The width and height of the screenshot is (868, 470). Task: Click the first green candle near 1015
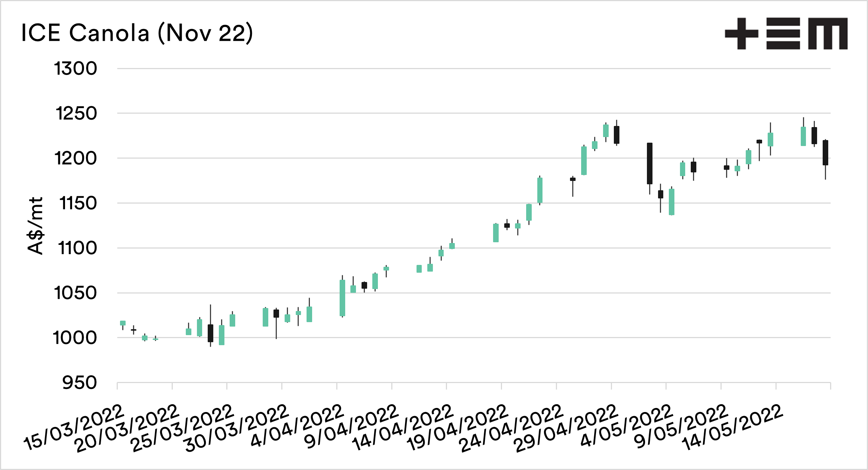[123, 323]
